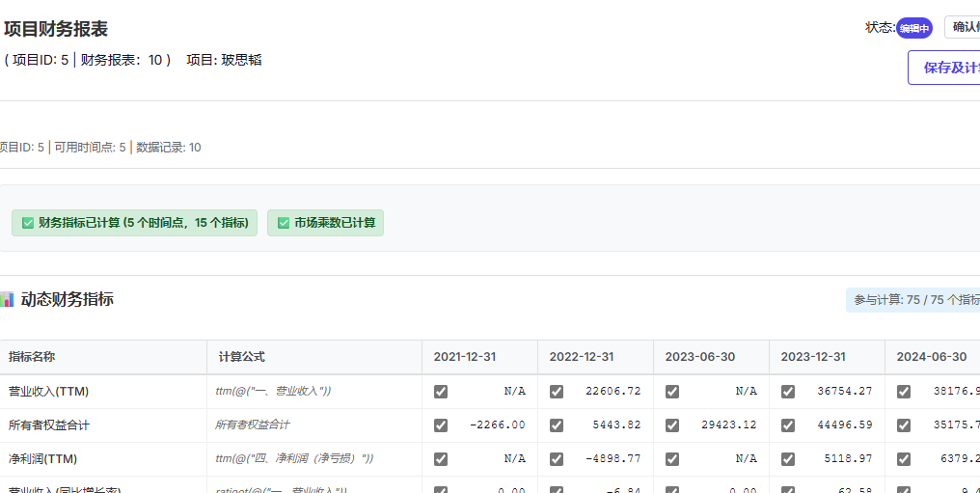
Task: Click the 财务指标已计算 status tag
Action: click(x=134, y=223)
